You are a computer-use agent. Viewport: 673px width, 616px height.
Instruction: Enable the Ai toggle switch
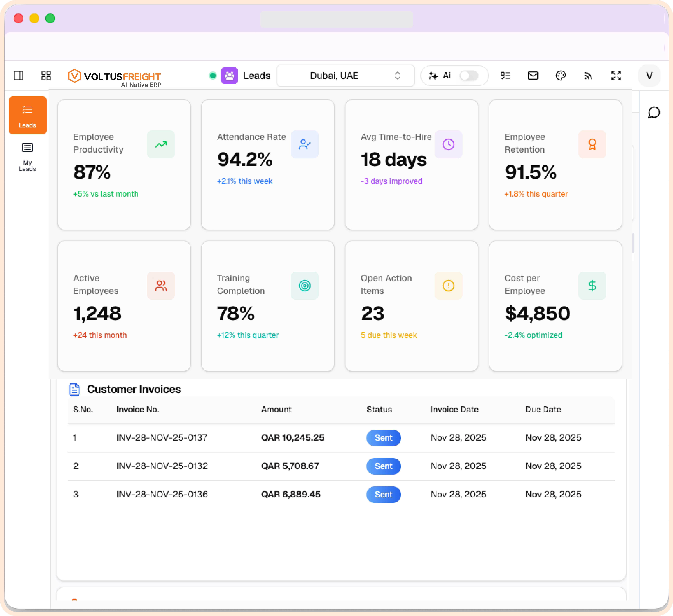[x=469, y=76]
